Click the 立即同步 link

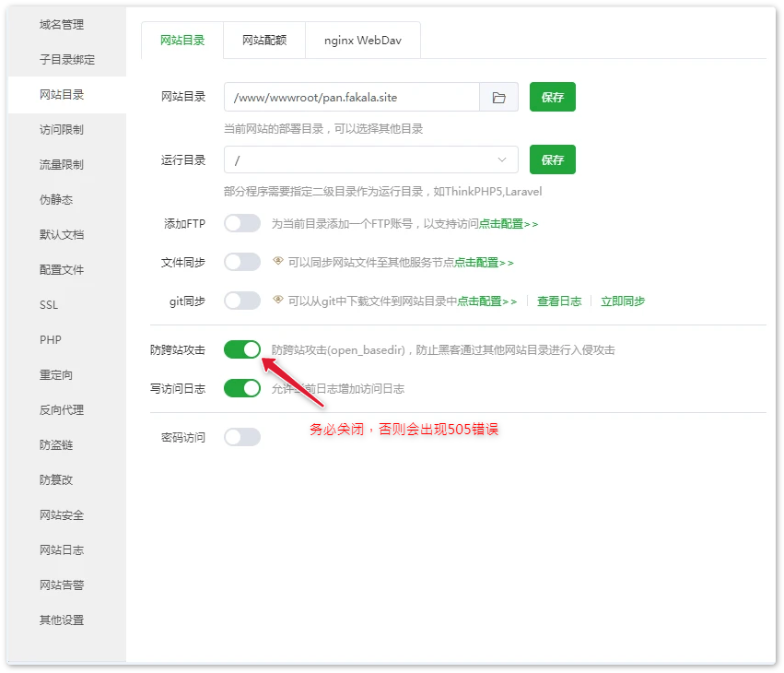click(623, 301)
